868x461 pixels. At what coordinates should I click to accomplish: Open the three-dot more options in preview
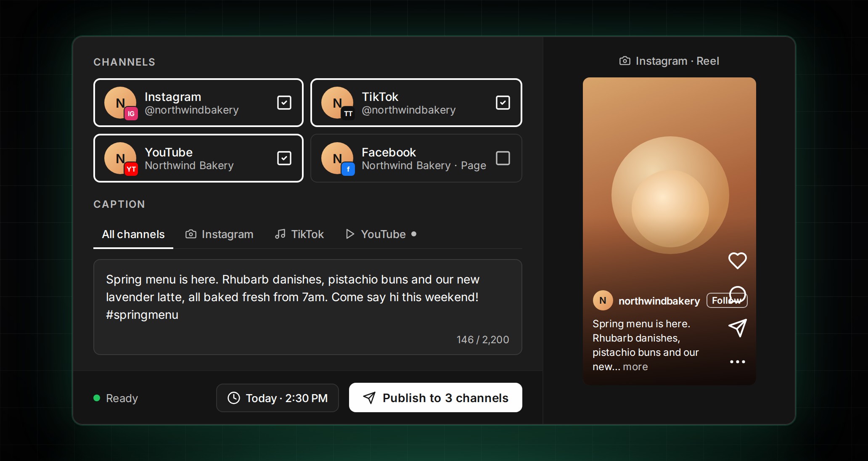(737, 362)
